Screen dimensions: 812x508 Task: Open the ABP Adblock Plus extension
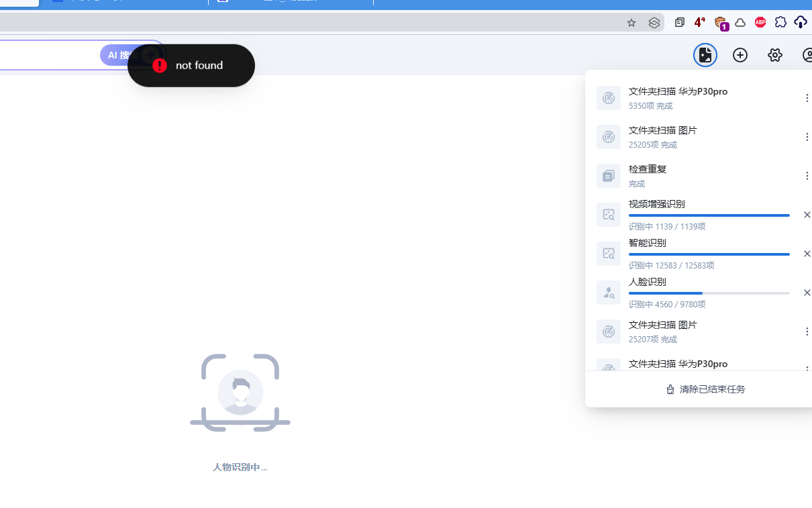(760, 22)
